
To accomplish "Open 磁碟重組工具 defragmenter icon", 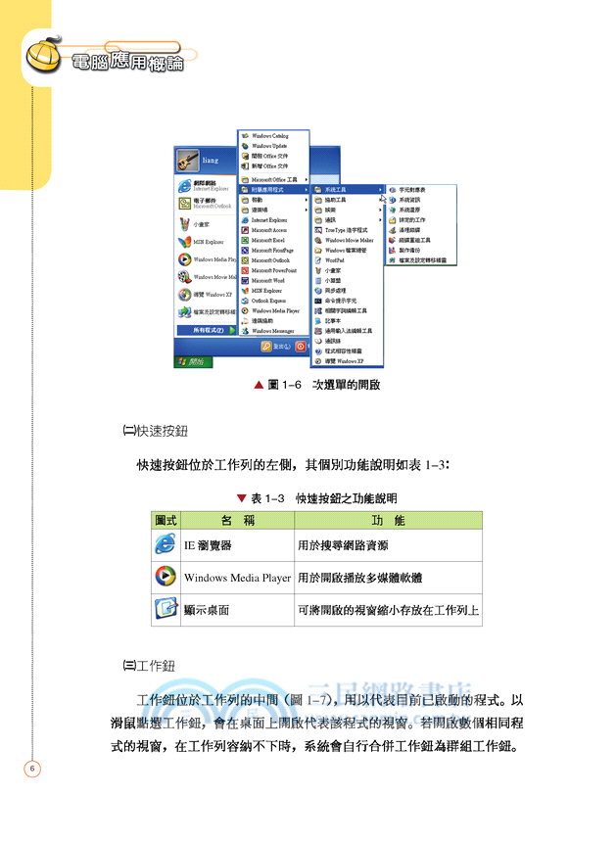I will 393,240.
